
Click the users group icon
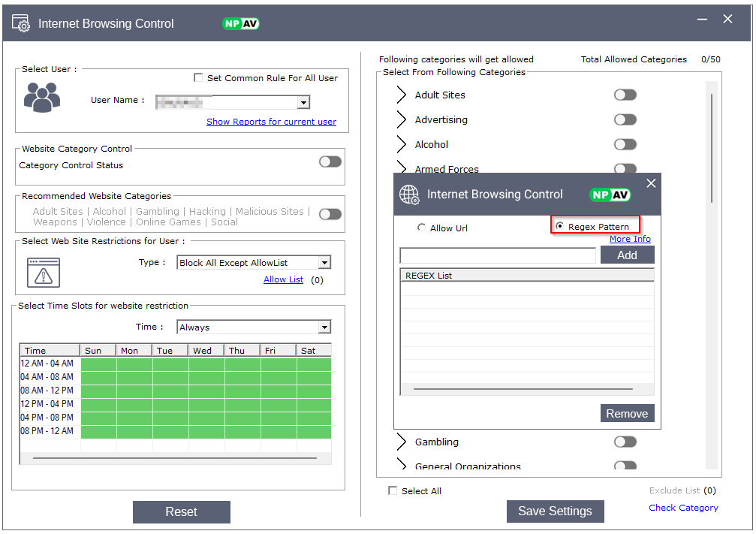pyautogui.click(x=41, y=98)
